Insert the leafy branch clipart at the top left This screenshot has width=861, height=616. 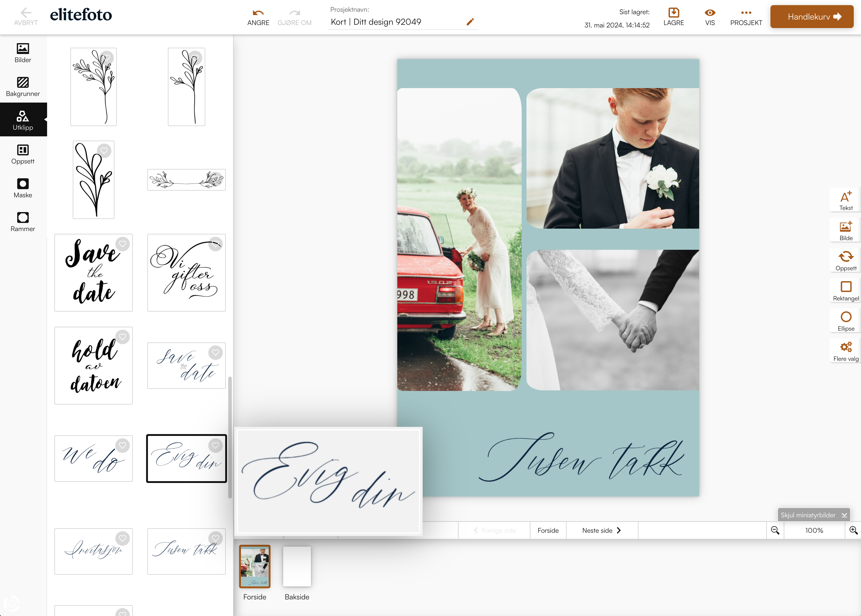(x=93, y=87)
